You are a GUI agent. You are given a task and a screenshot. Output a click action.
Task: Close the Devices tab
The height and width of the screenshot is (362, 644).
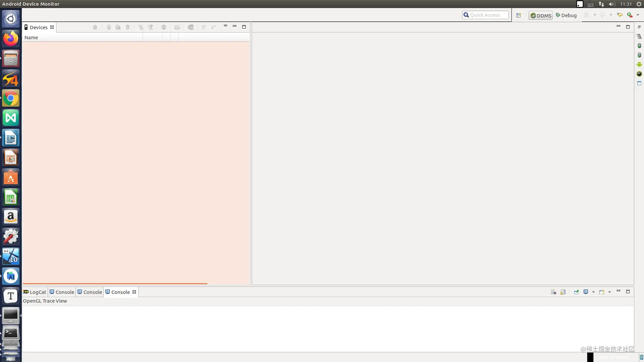click(x=52, y=28)
